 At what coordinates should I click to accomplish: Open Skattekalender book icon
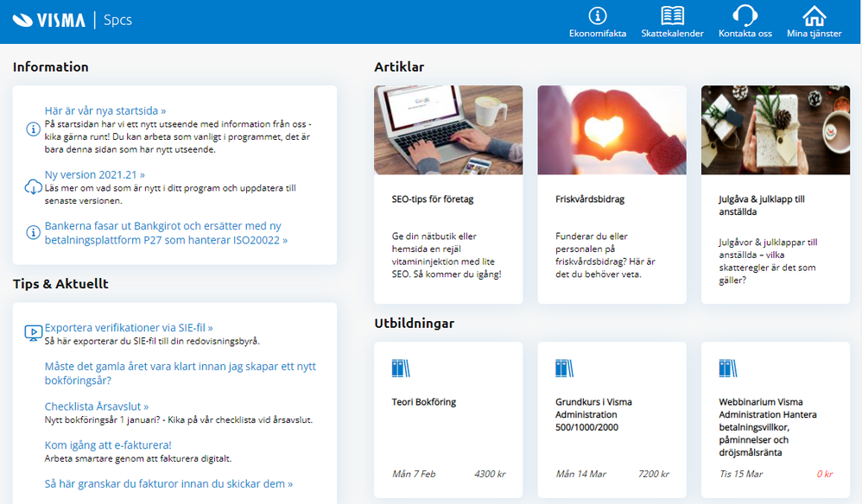click(x=672, y=16)
